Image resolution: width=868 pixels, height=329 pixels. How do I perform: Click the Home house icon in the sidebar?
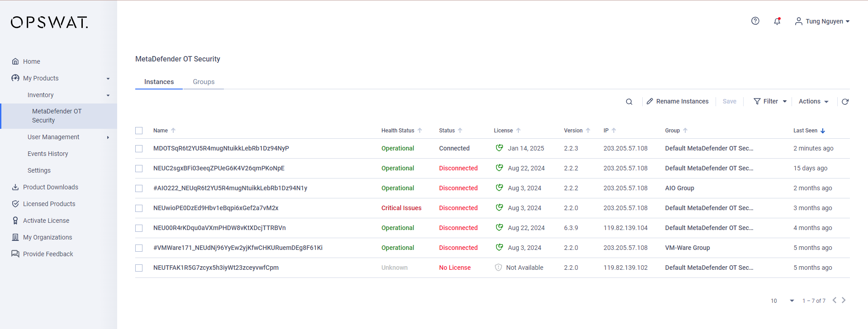[15, 61]
